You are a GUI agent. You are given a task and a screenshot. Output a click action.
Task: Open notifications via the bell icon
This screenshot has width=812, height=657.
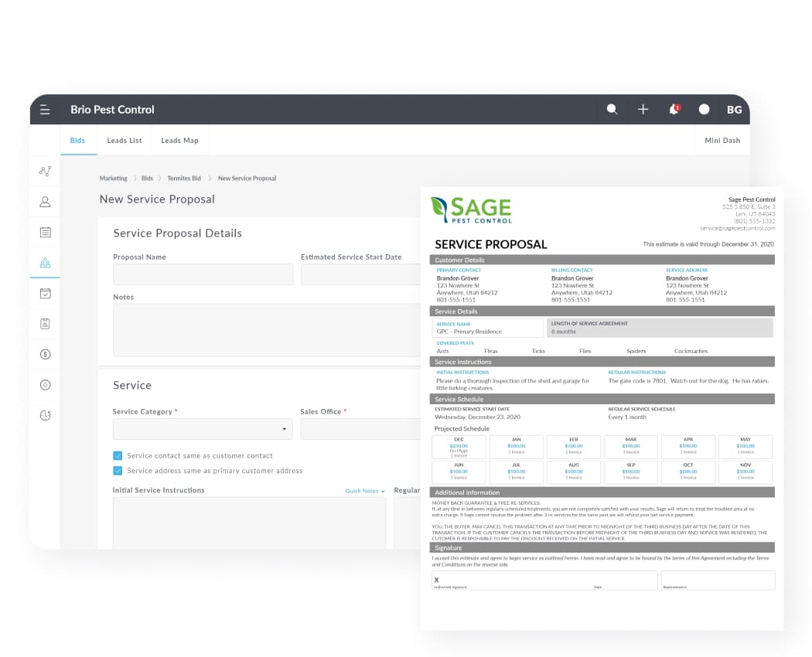click(x=674, y=109)
